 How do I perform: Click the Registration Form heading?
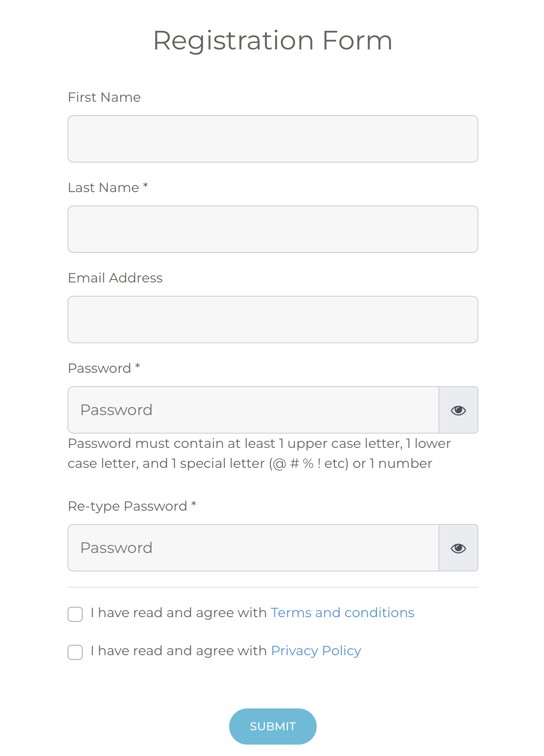[273, 41]
